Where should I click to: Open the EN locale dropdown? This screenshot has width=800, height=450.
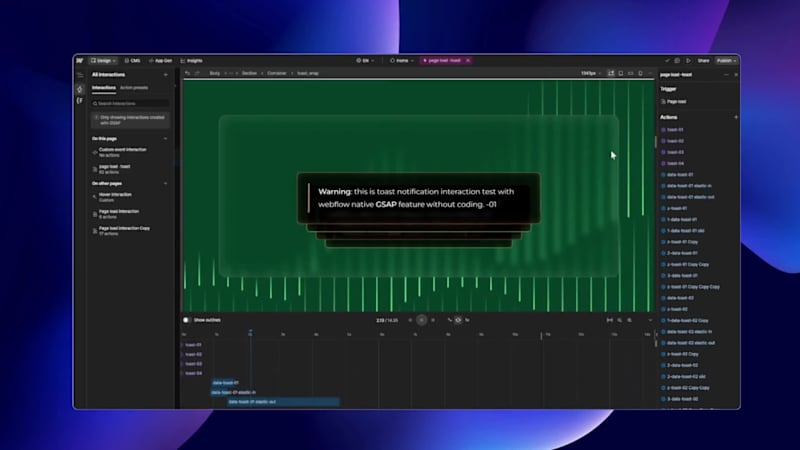point(365,61)
